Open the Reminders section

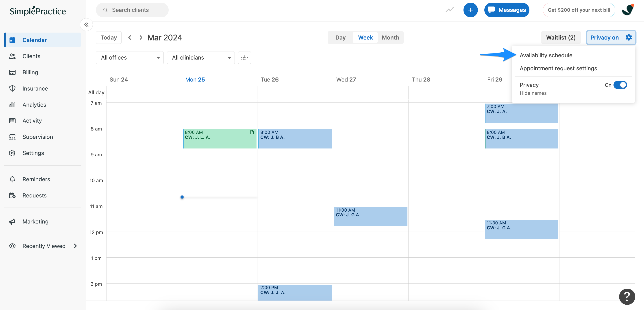click(36, 179)
